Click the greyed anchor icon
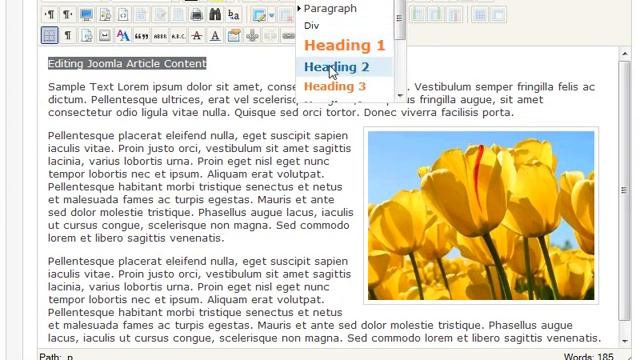 (252, 36)
